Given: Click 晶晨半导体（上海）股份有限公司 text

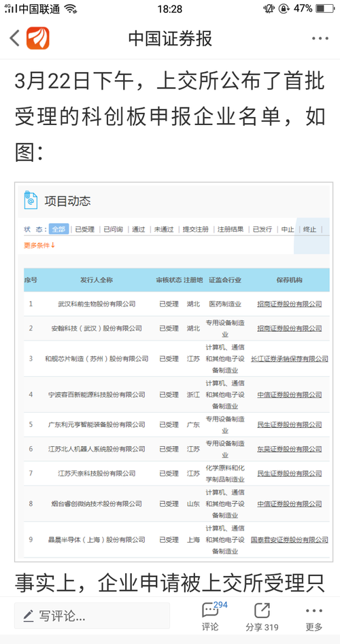Looking at the screenshot, I should (x=97, y=540).
